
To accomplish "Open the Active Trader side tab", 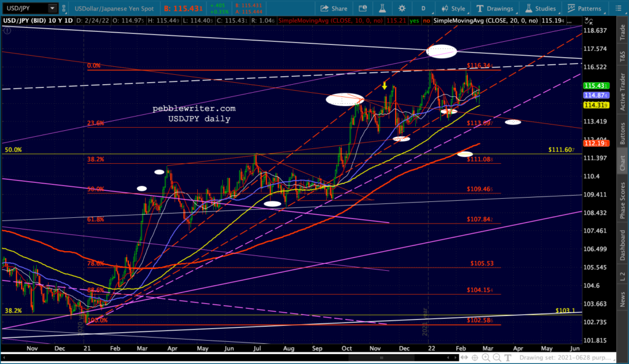I will [x=622, y=92].
